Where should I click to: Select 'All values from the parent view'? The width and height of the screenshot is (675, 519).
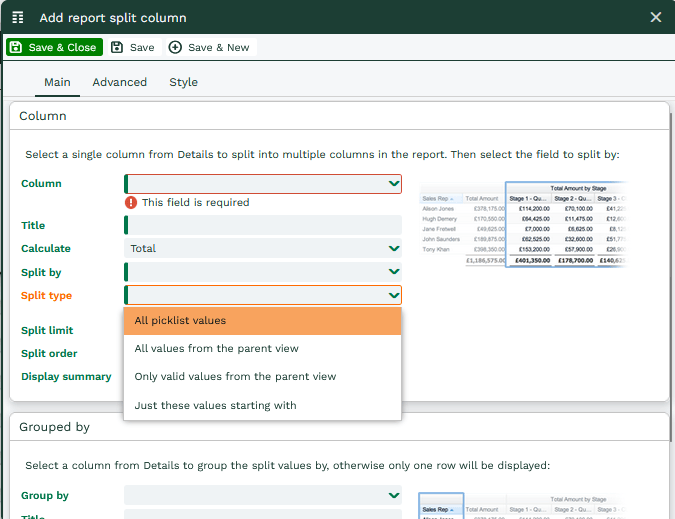(263, 349)
